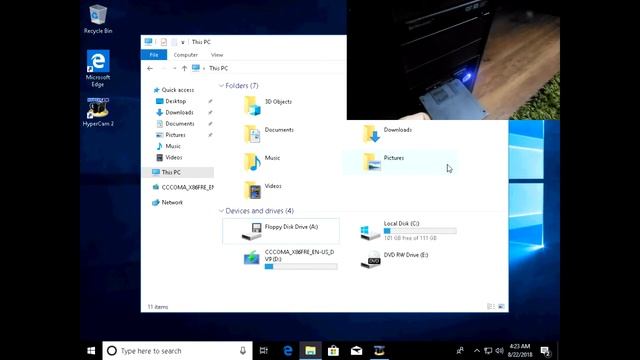Screen dimensions: 640x360
Task: Show hidden system tray icons
Action: [476, 351]
